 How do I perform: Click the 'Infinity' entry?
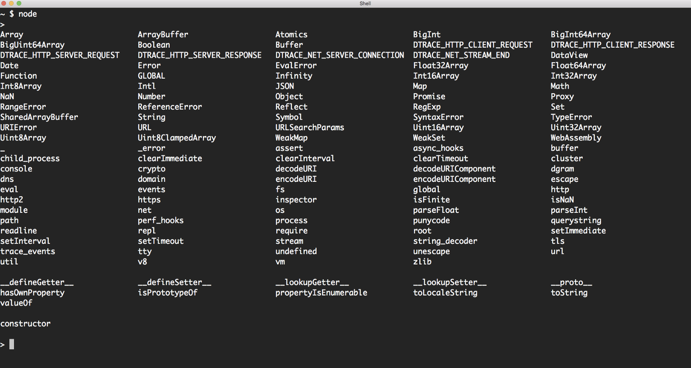click(294, 76)
